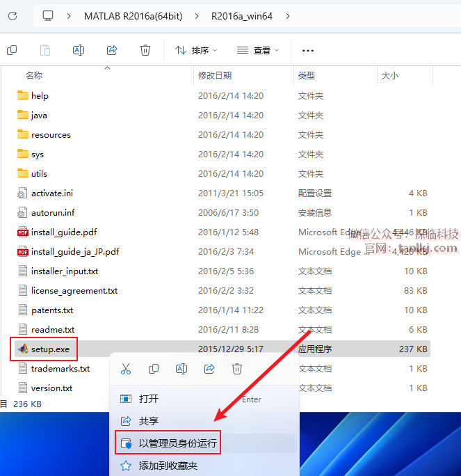This screenshot has height=476, width=461.
Task: Select the help folder
Action: (40, 96)
